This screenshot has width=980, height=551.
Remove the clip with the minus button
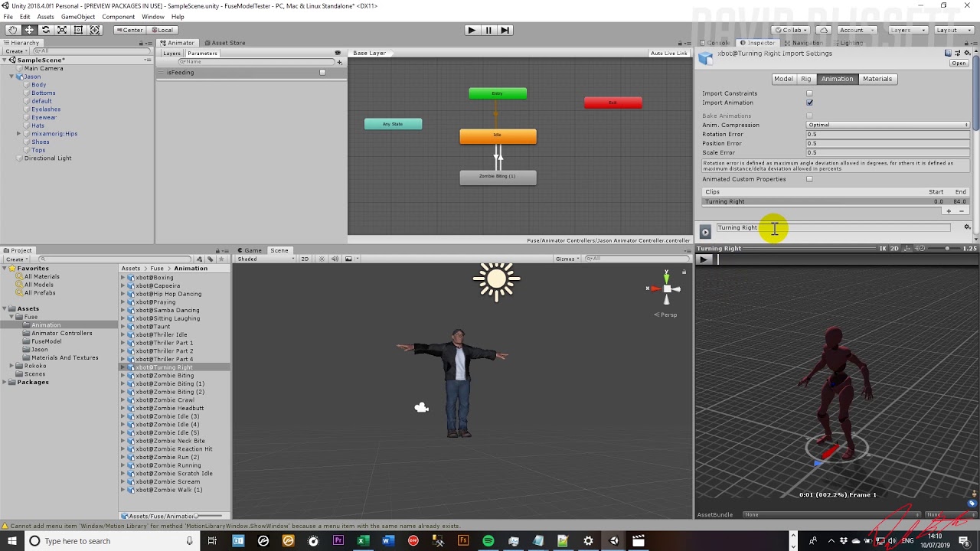click(x=962, y=211)
